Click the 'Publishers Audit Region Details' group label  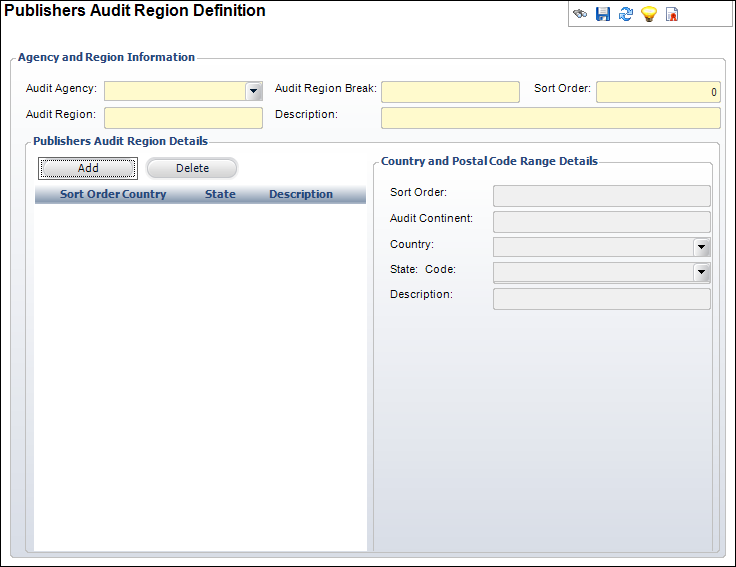pos(121,141)
